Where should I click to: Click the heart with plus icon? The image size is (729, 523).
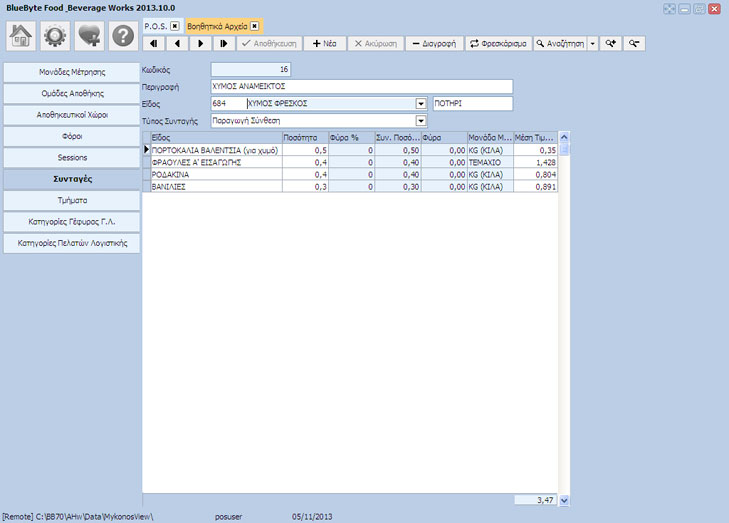coord(90,35)
